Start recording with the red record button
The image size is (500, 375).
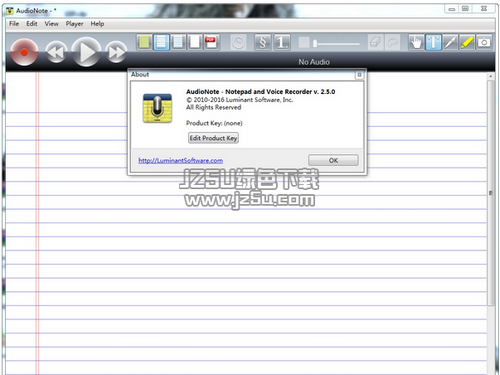24,52
